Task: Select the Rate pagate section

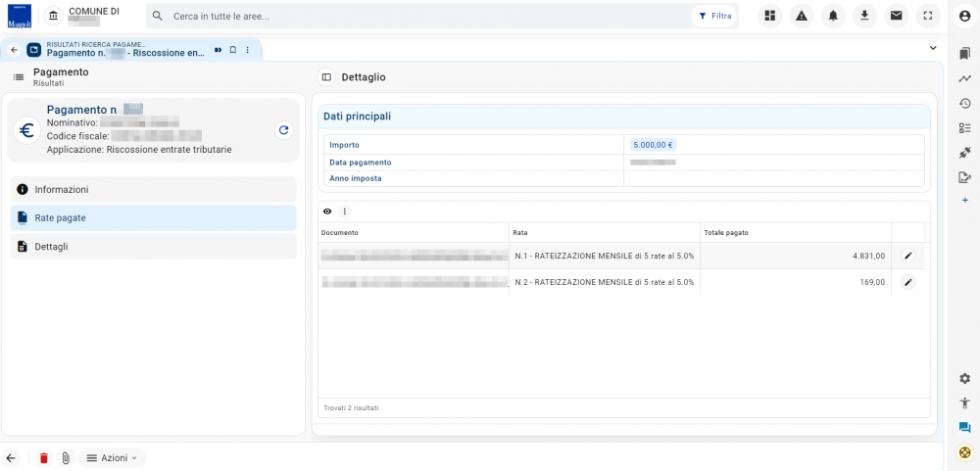Action: (x=153, y=218)
